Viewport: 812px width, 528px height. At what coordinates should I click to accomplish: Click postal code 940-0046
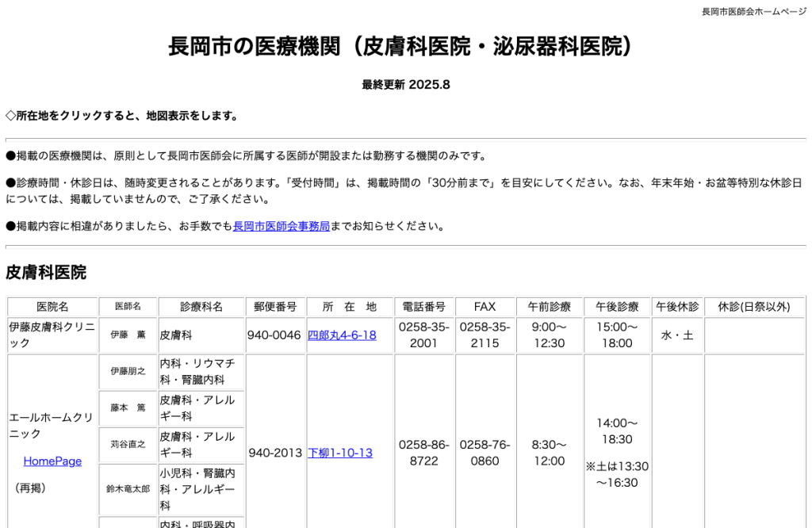(274, 335)
